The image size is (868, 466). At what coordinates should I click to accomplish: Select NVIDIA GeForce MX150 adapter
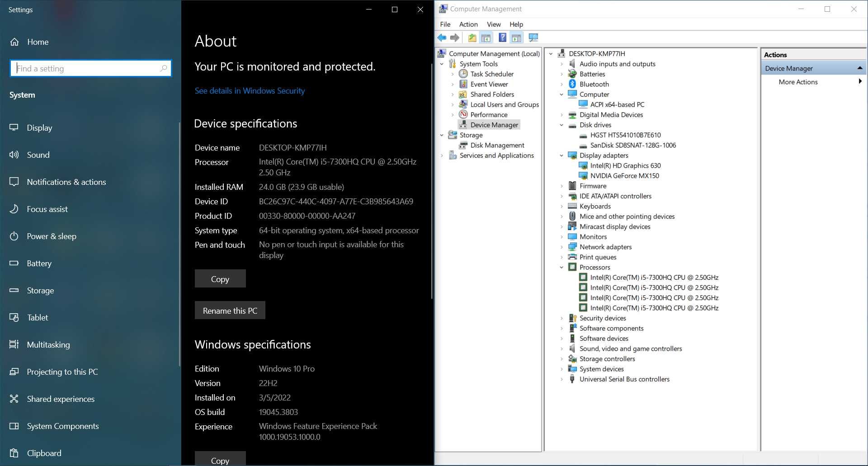(624, 176)
